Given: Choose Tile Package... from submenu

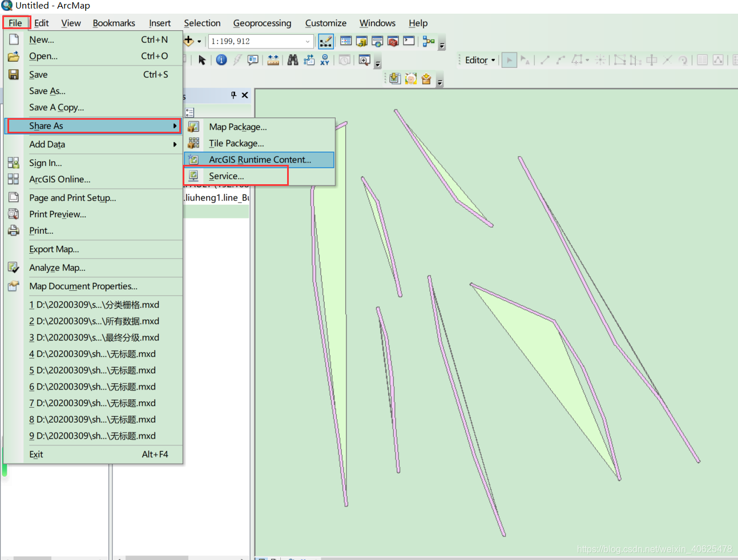Looking at the screenshot, I should [x=259, y=143].
